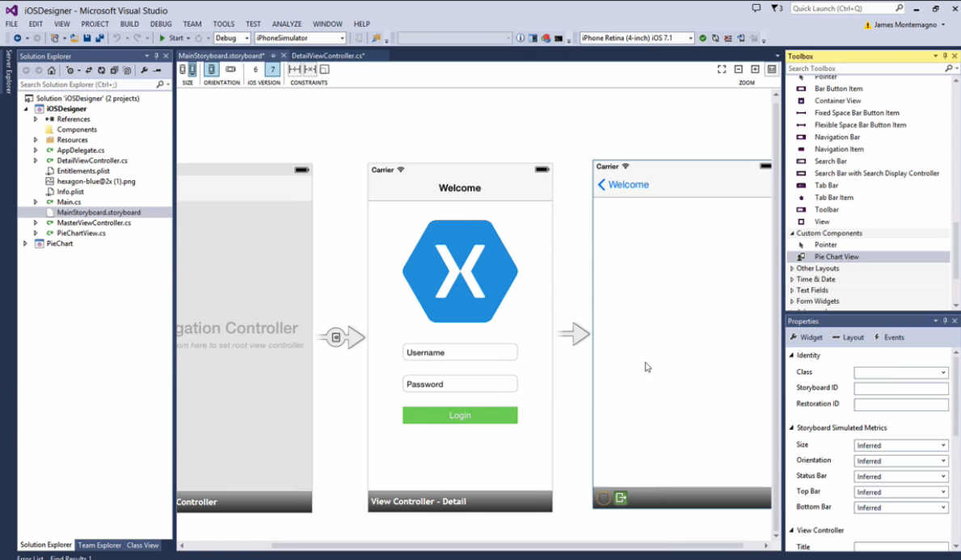961x560 pixels.
Task: Open the iPhone Retina device dropdown
Action: pyautogui.click(x=637, y=38)
